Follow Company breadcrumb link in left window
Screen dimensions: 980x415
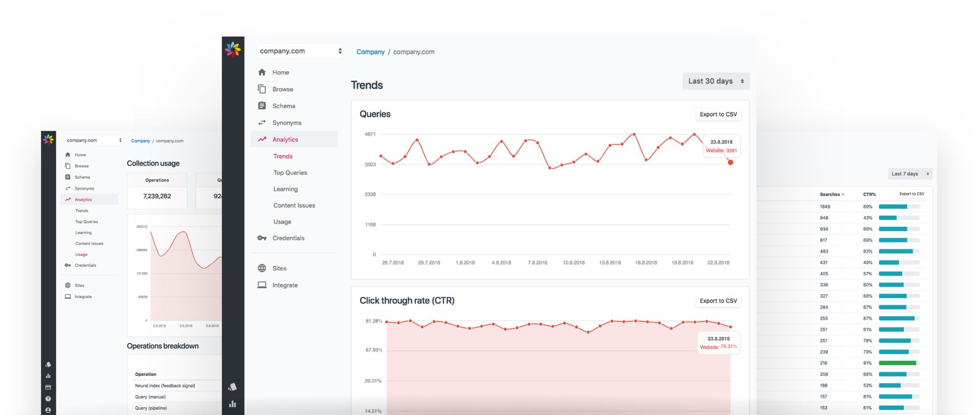pyautogui.click(x=141, y=141)
